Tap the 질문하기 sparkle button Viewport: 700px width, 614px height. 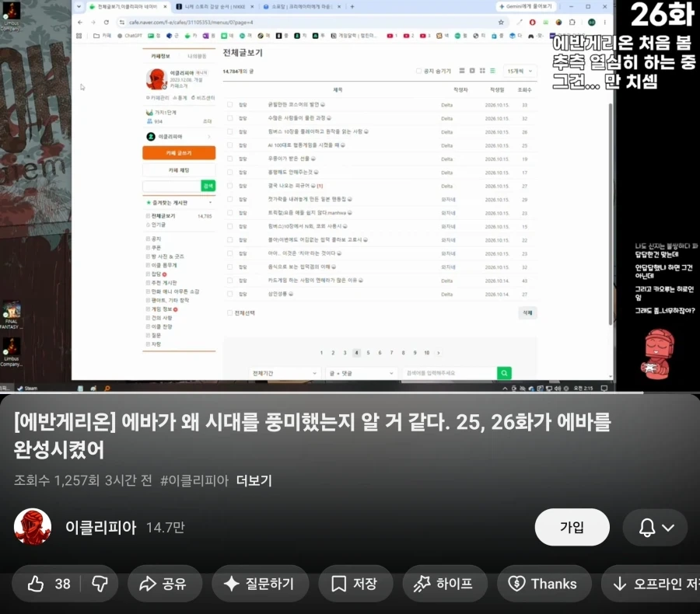[261, 584]
